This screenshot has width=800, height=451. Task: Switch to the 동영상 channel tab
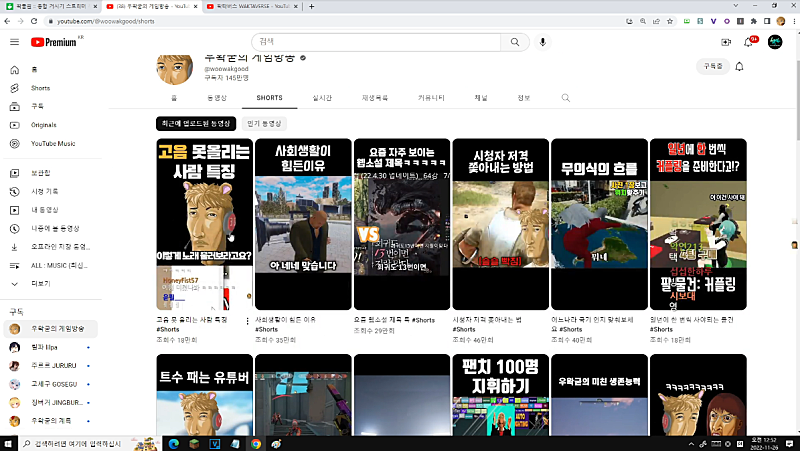point(217,98)
